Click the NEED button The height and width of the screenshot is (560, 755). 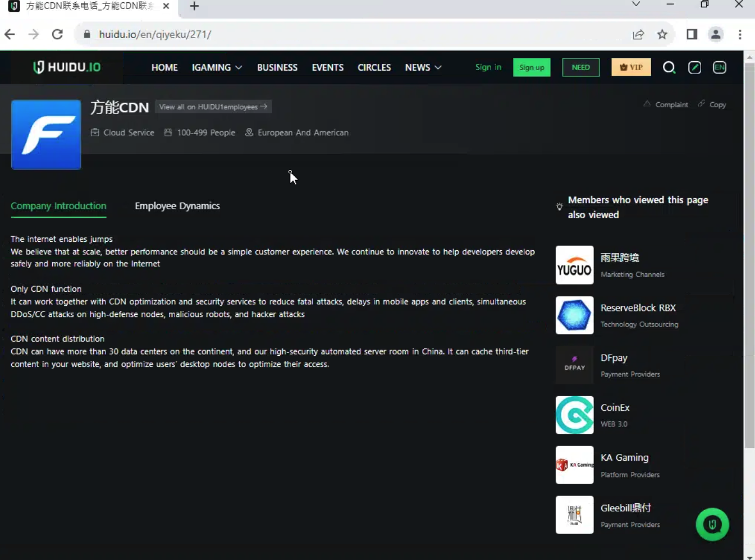pos(581,67)
